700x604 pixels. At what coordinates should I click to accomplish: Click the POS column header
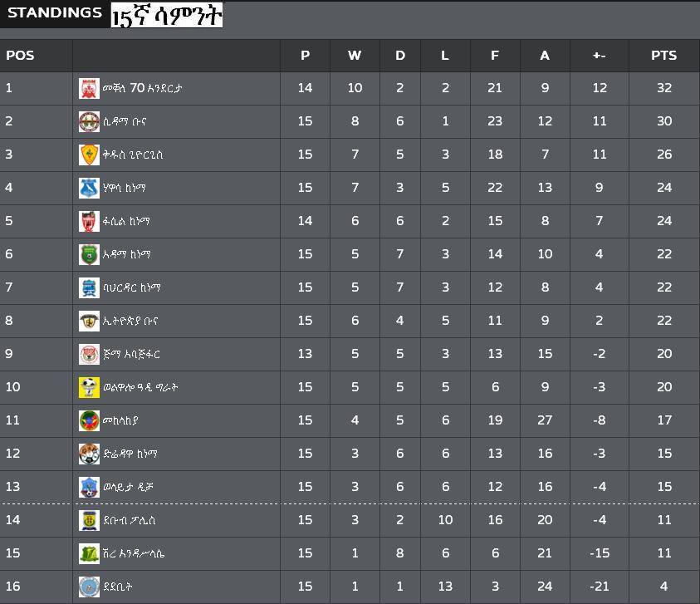point(20,56)
